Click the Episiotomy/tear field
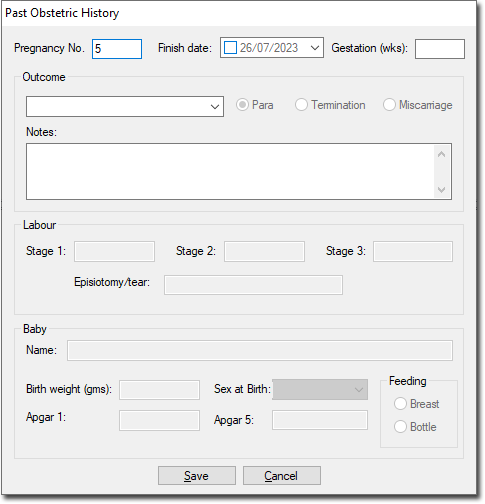 [x=253, y=285]
